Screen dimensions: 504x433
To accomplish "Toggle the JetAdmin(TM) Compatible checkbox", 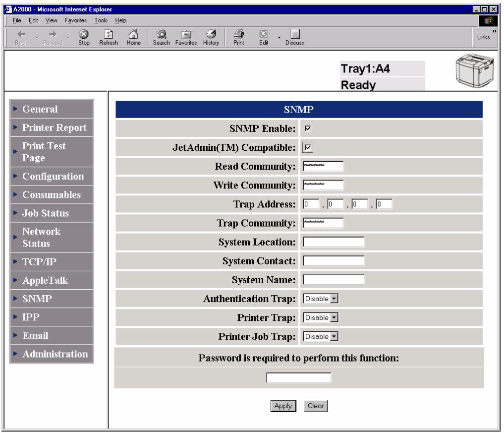I will [308, 147].
